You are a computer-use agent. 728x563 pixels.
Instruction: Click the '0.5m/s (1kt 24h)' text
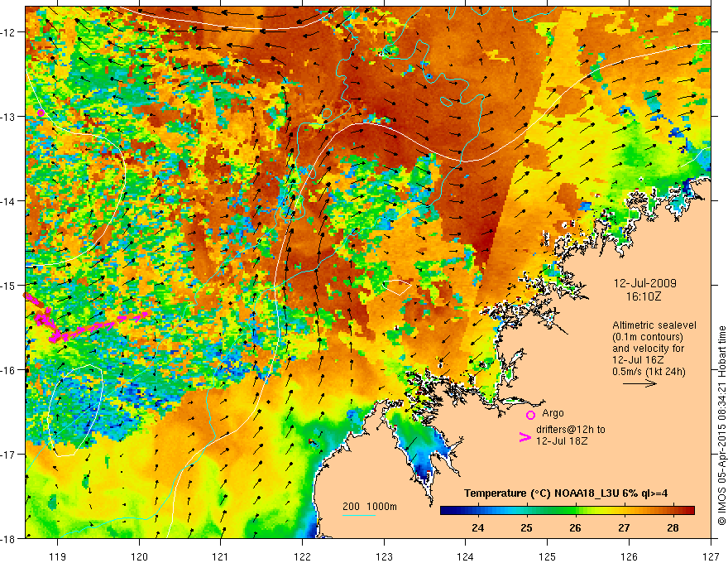pyautogui.click(x=649, y=371)
